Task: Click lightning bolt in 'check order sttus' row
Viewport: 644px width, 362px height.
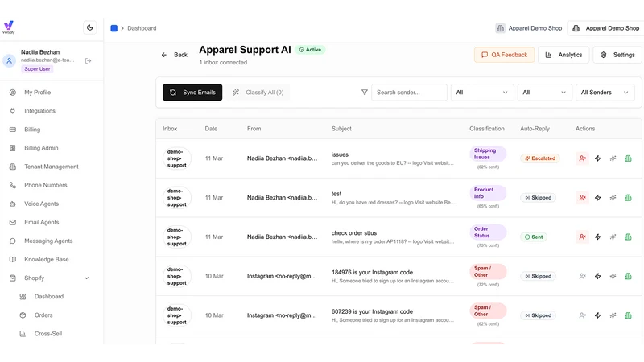Action: pos(597,237)
